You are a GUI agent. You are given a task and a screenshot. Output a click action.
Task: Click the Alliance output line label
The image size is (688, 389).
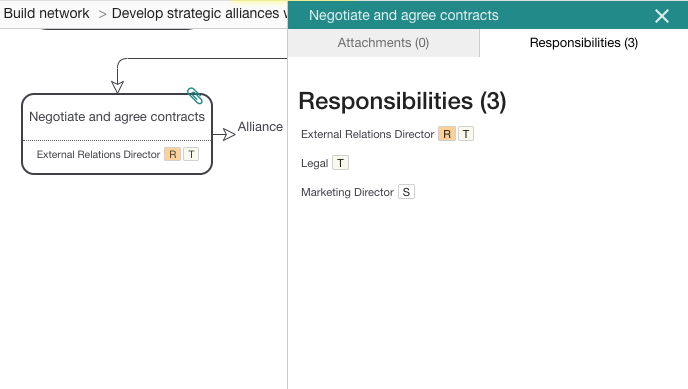click(x=260, y=127)
